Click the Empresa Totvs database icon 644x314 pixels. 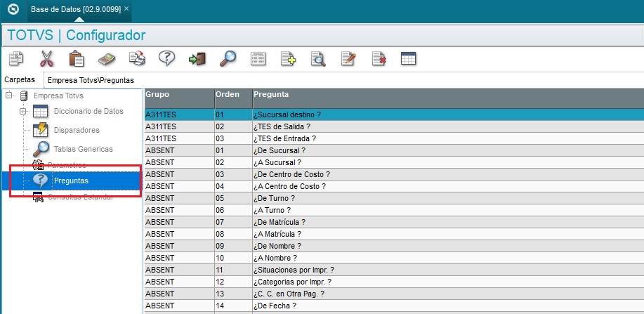click(x=24, y=96)
